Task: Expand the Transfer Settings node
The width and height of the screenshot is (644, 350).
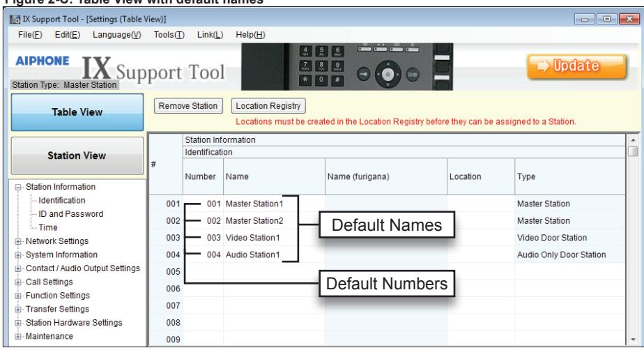Action: point(17,310)
